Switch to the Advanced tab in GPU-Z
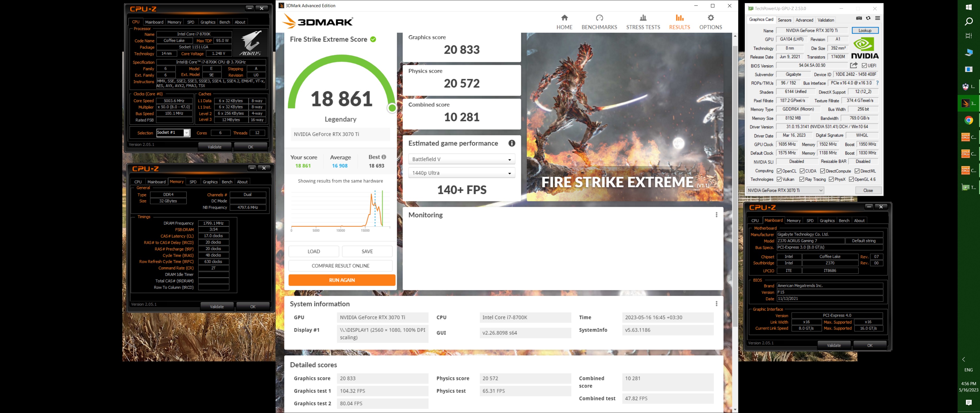The height and width of the screenshot is (413, 980). (x=804, y=20)
